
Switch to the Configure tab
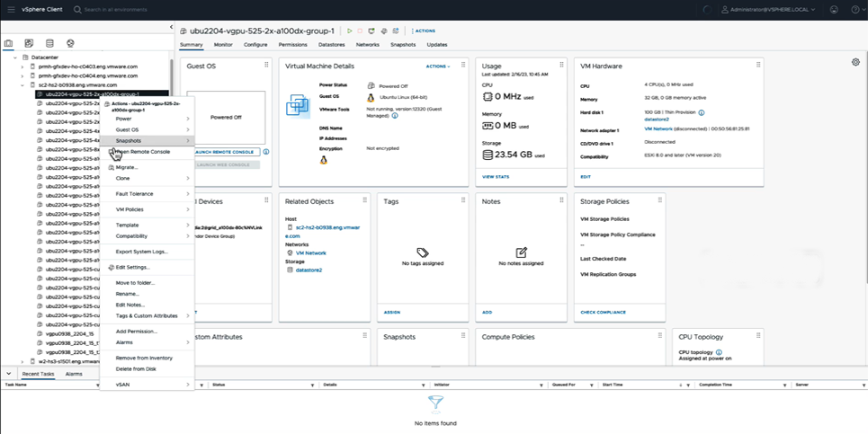coord(255,44)
